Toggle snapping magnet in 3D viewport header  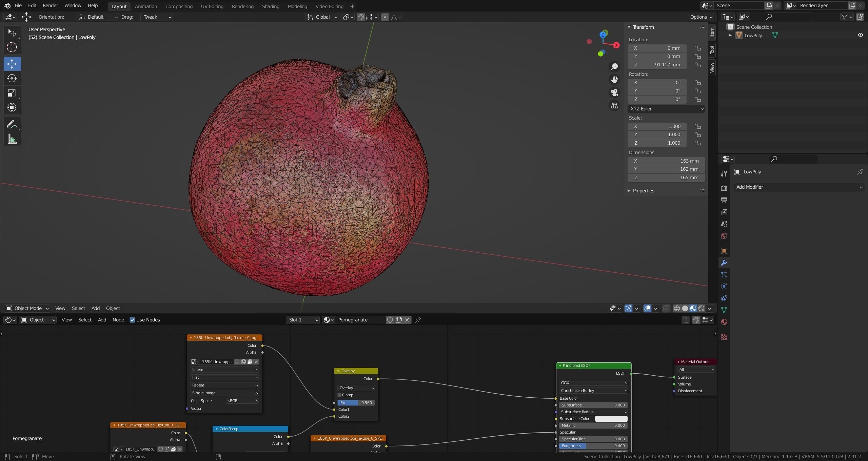361,17
